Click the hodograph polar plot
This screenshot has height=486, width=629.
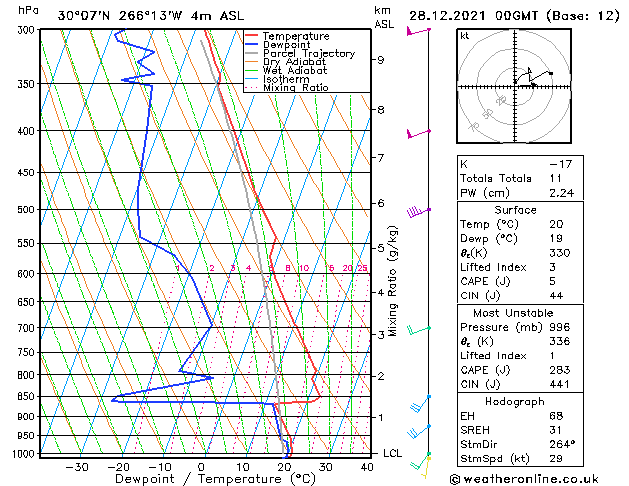(514, 86)
